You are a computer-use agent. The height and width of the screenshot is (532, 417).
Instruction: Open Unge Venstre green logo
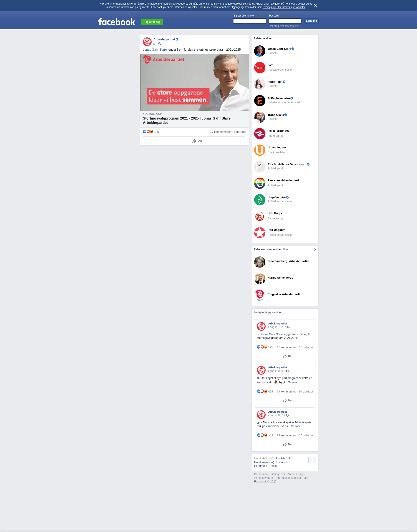tap(260, 200)
